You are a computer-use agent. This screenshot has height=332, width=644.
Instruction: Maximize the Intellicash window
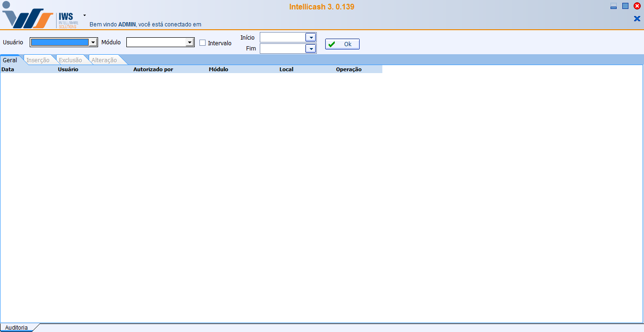pyautogui.click(x=625, y=6)
